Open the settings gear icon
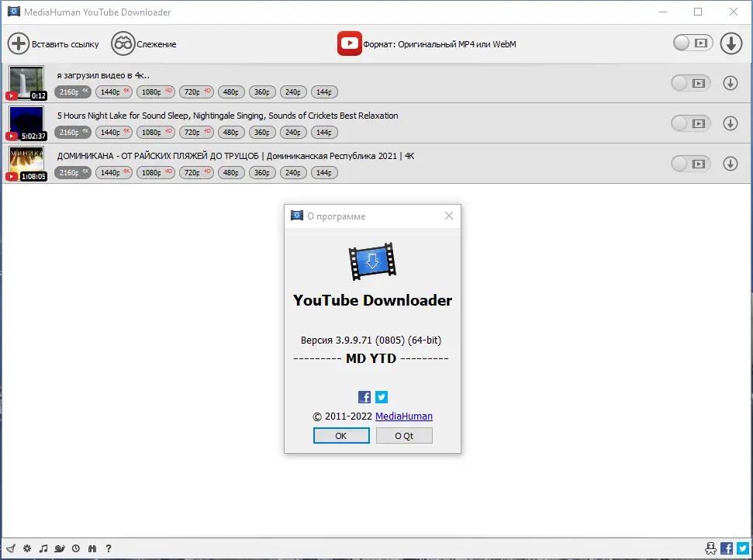This screenshot has height=560, width=753. (27, 548)
